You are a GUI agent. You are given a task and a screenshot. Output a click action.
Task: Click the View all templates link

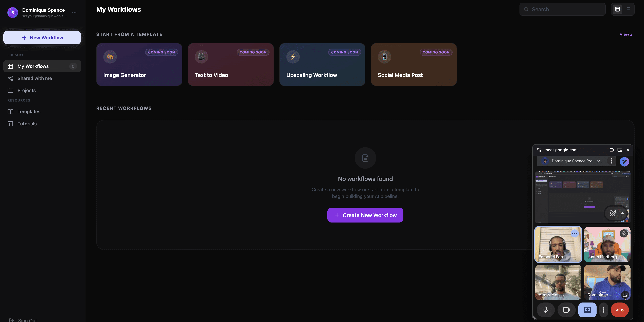pyautogui.click(x=627, y=34)
